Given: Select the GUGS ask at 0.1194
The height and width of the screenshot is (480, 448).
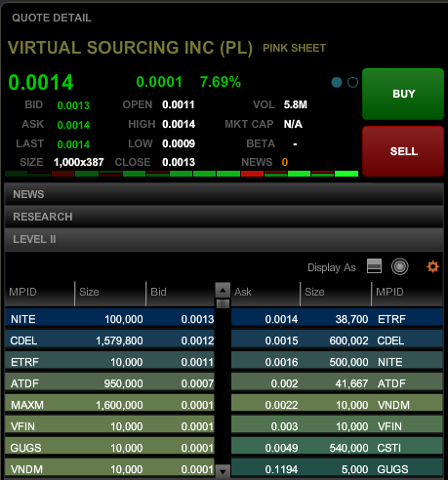Looking at the screenshot, I should [x=337, y=468].
